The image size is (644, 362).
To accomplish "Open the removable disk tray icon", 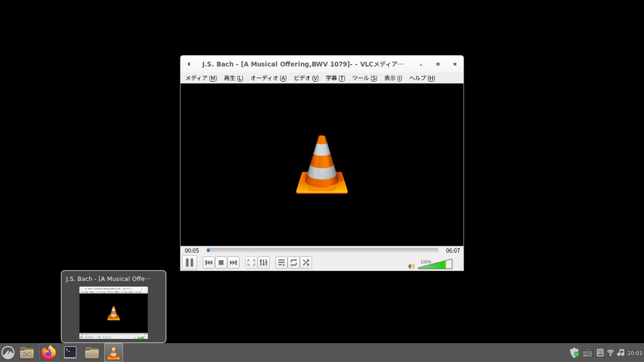I will (600, 353).
